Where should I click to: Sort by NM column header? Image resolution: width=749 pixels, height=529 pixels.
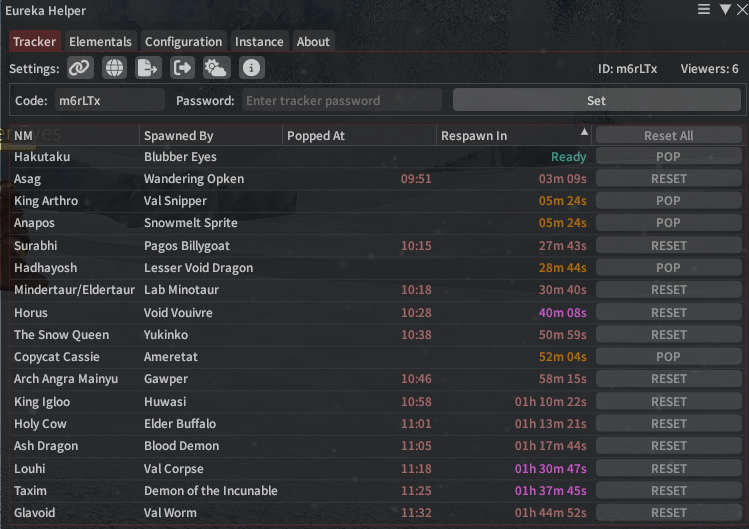click(x=75, y=136)
